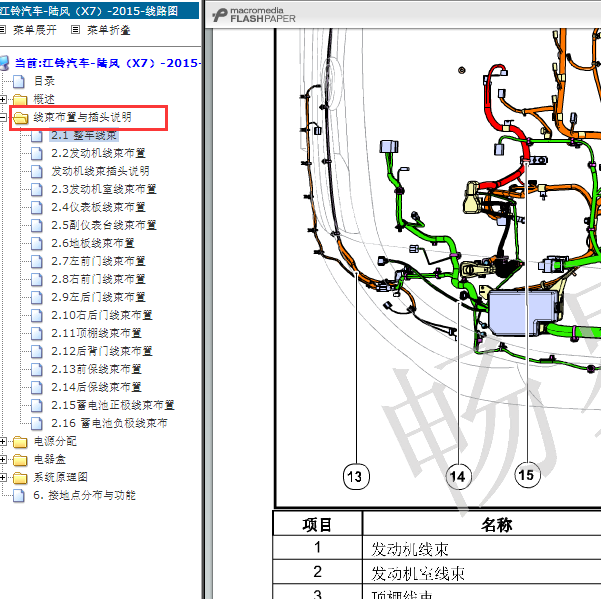Open 2.12后背门线束布置

point(102,351)
